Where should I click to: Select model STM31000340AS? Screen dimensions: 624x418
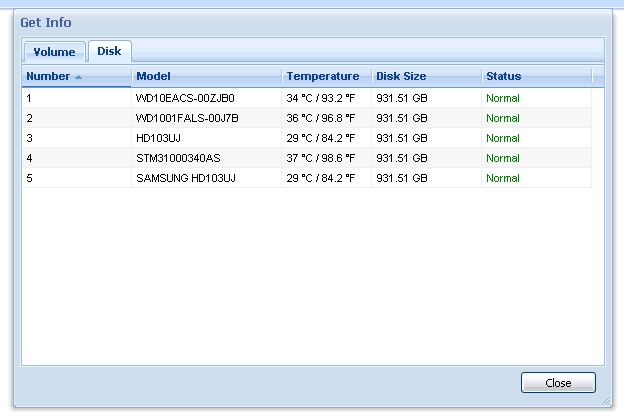point(178,158)
